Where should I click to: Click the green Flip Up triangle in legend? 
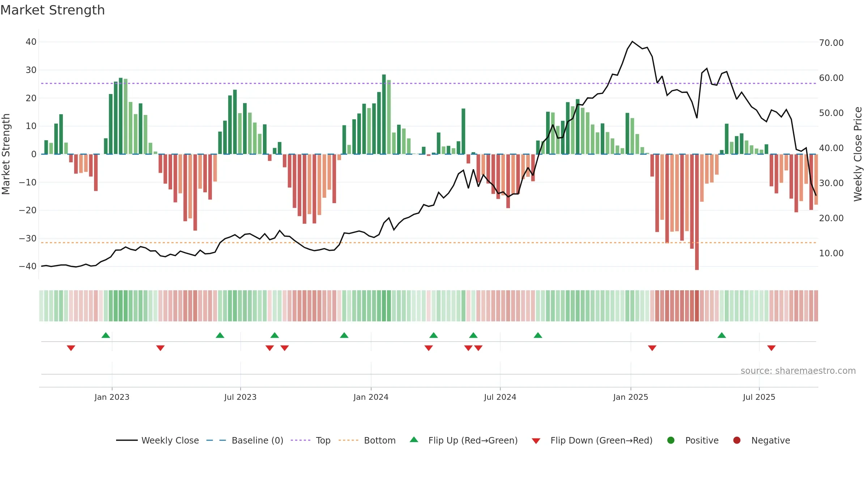pos(414,440)
